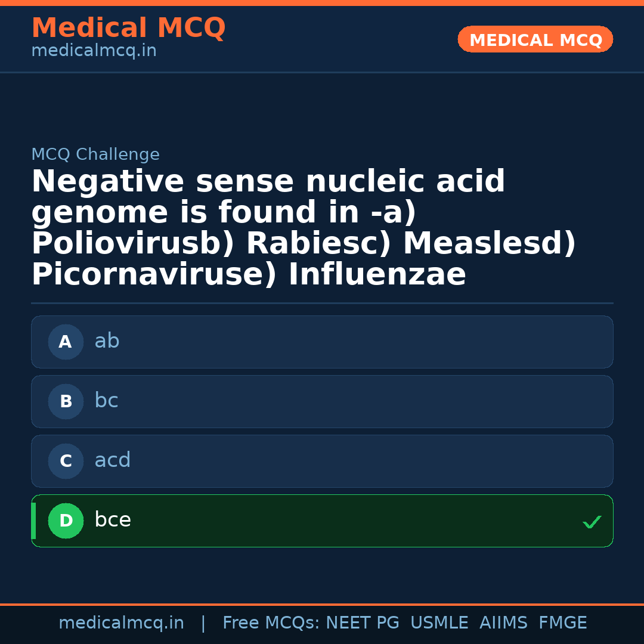Click the green checkmark on option D

point(592,522)
